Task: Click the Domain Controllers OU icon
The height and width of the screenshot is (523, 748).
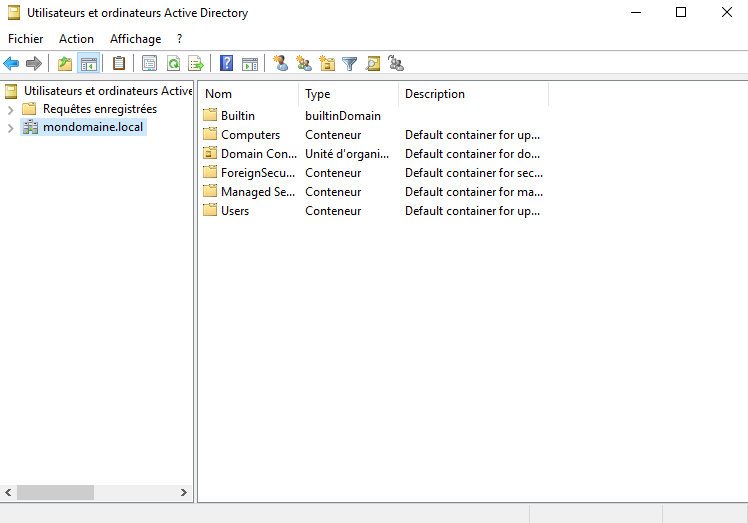Action: click(210, 154)
